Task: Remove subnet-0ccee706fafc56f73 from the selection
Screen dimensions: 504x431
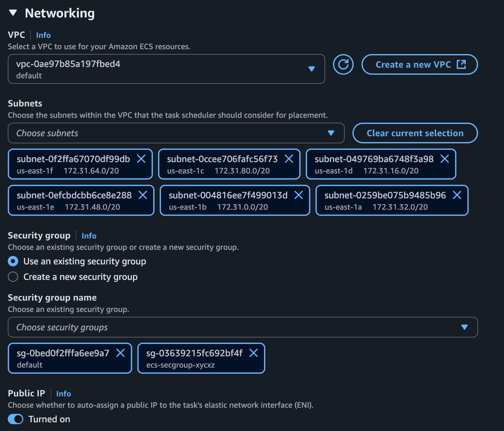Action: tap(289, 159)
